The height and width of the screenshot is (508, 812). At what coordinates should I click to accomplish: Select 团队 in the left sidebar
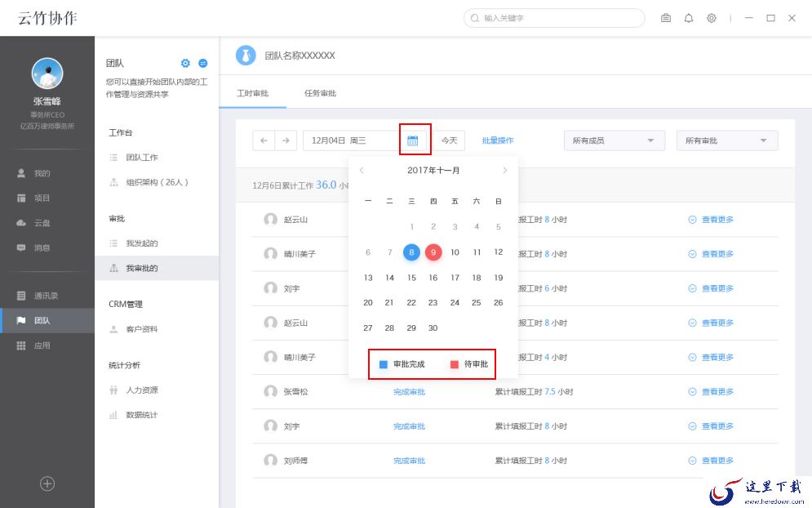[x=47, y=320]
